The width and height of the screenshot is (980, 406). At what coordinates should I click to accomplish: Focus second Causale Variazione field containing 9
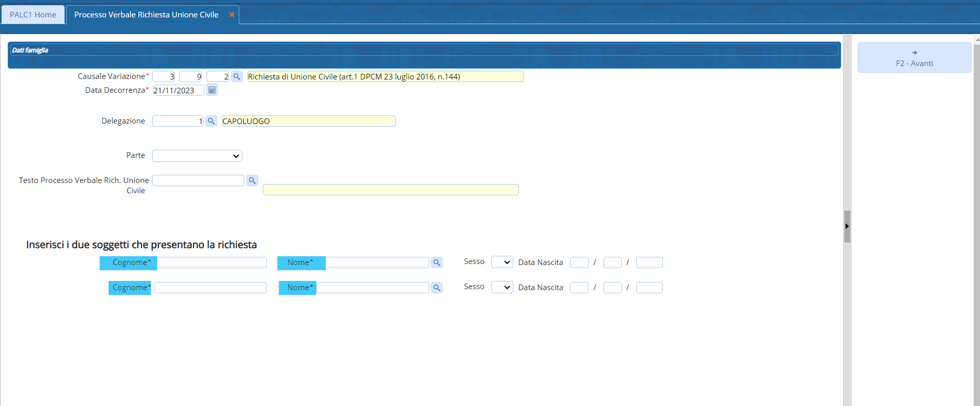[x=191, y=76]
